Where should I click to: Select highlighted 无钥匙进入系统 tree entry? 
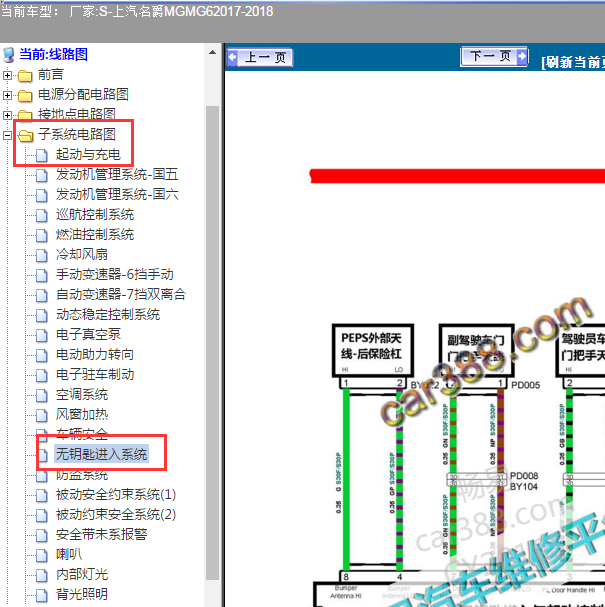click(x=101, y=454)
